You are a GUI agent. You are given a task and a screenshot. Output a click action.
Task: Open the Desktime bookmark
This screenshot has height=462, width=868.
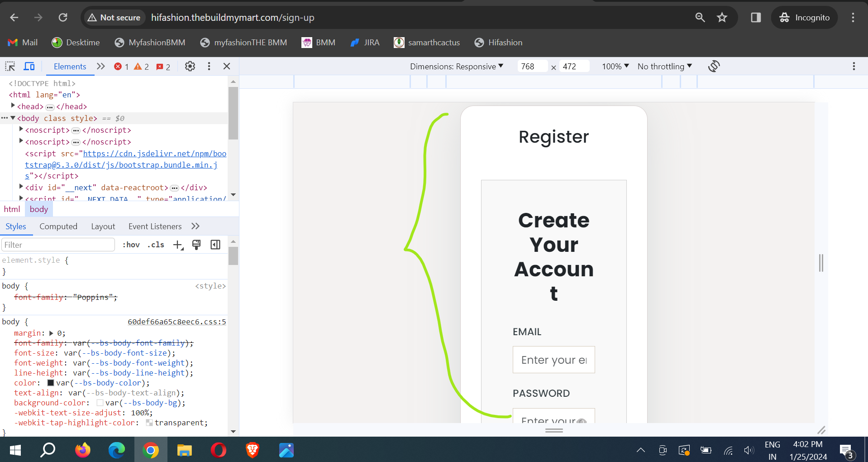(76, 43)
